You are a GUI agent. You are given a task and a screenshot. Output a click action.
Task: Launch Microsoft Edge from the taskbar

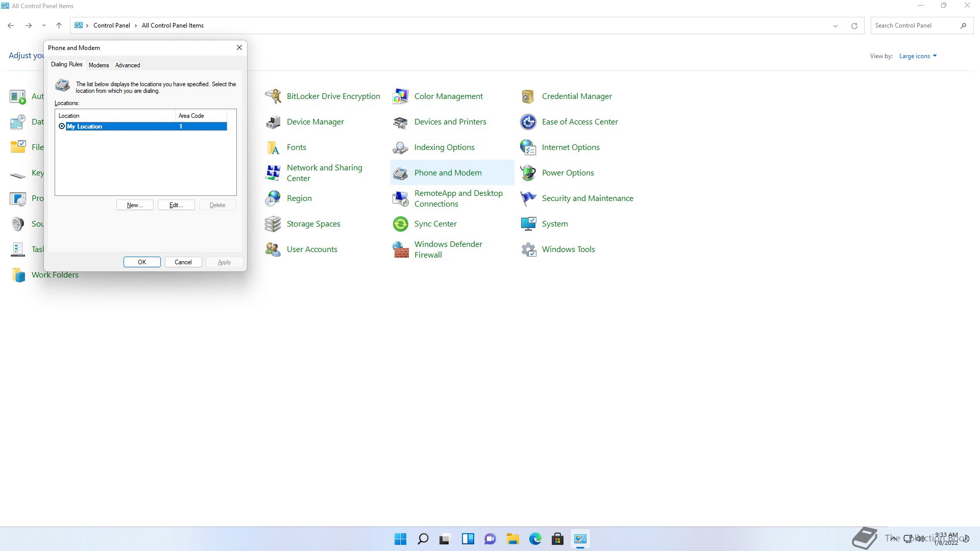pos(535,539)
